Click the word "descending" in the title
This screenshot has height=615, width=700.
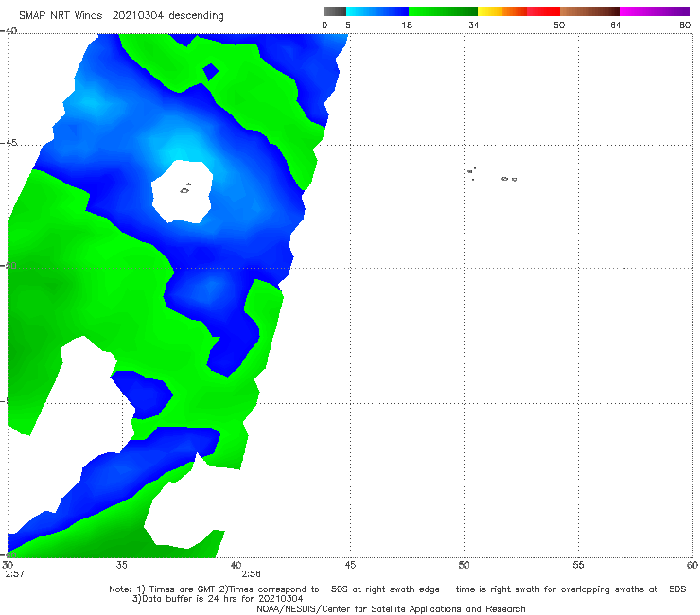tap(197, 16)
